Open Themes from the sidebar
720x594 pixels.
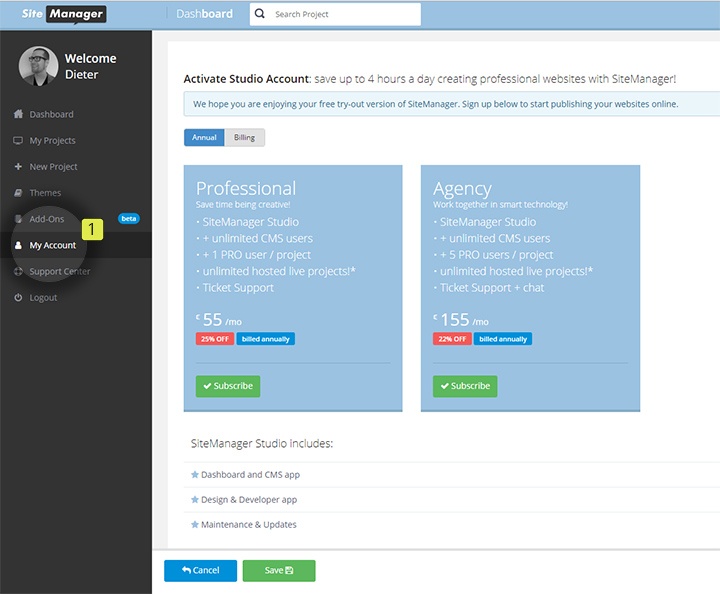coord(45,193)
